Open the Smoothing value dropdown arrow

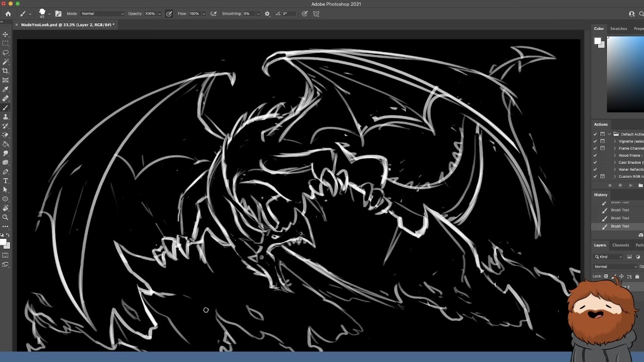tap(258, 14)
